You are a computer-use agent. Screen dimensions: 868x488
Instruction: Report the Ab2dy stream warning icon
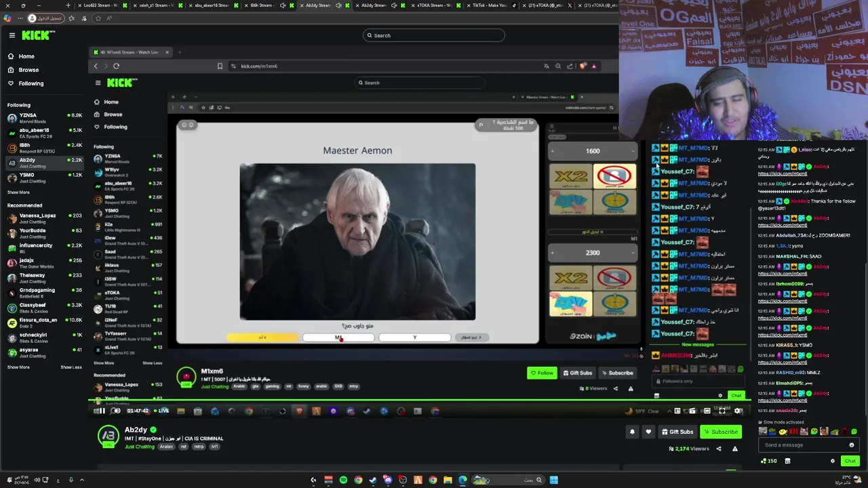point(734,449)
